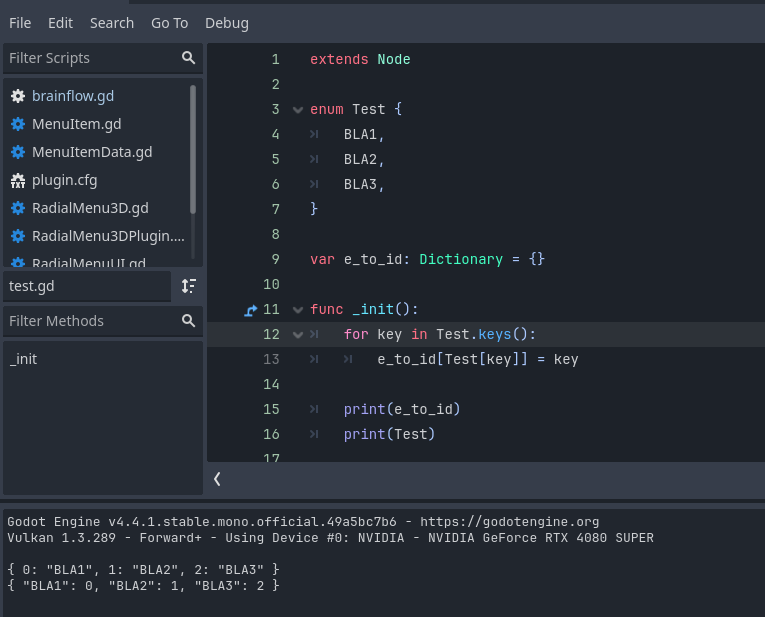Screen dimensions: 765x617
Task: Collapse the for loop on line 12
Action: (297, 335)
